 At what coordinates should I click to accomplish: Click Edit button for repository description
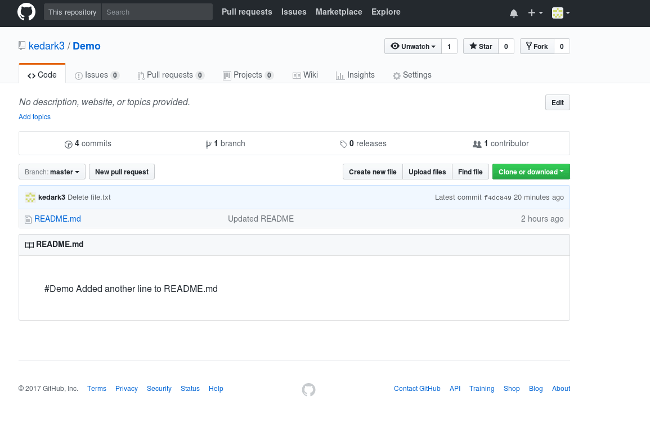557,102
